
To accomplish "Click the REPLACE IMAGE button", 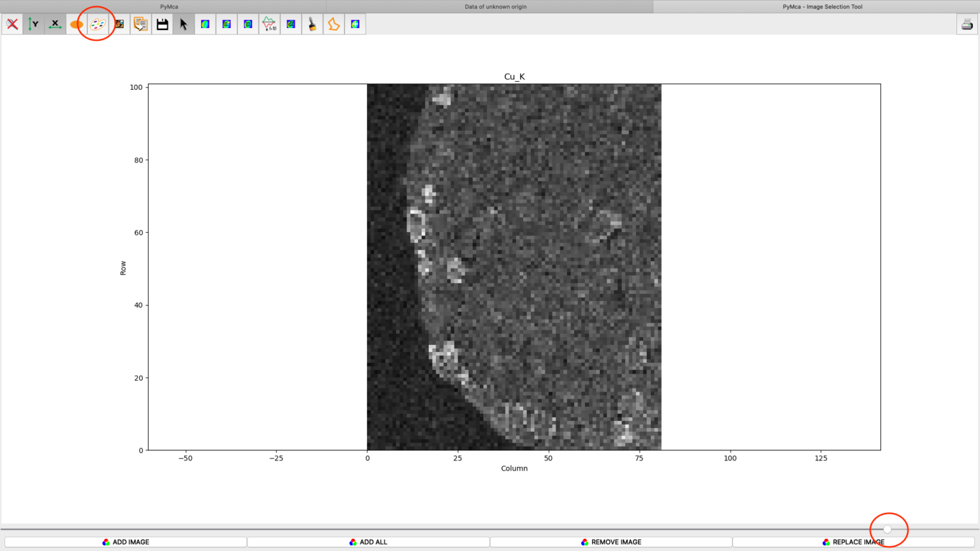I will (855, 541).
